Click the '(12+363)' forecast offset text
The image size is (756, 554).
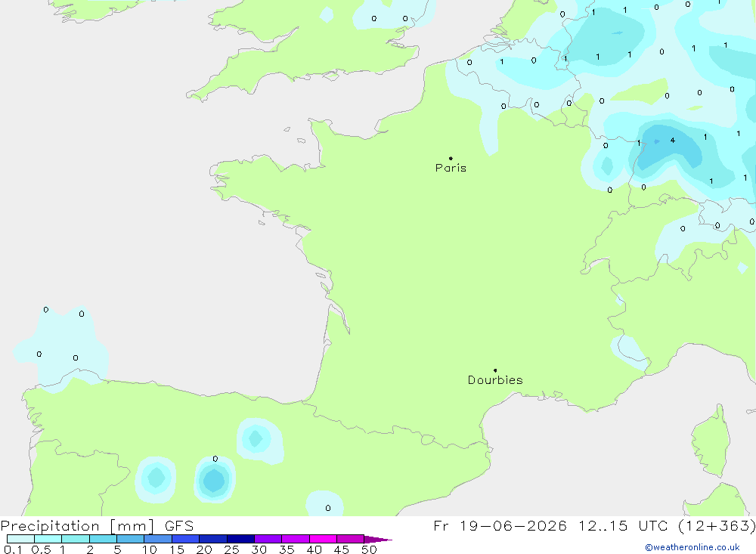point(717,526)
